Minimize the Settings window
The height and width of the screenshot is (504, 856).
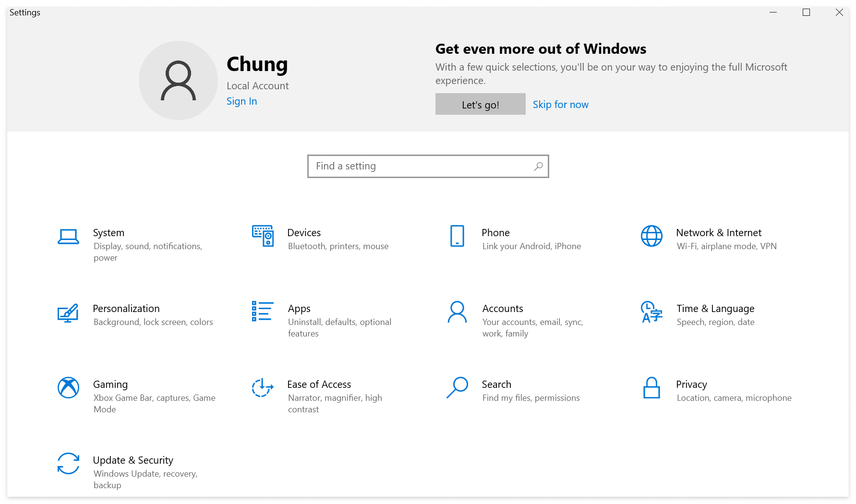click(773, 12)
